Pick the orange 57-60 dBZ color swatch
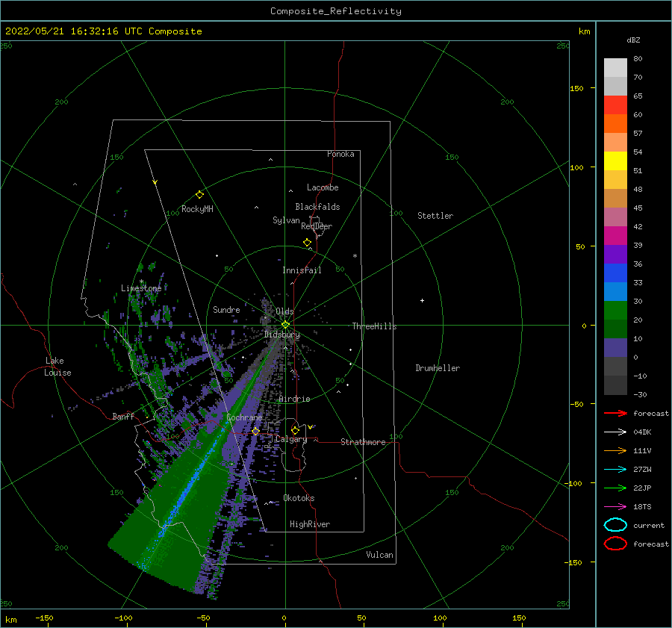The width and height of the screenshot is (672, 628). 615,124
